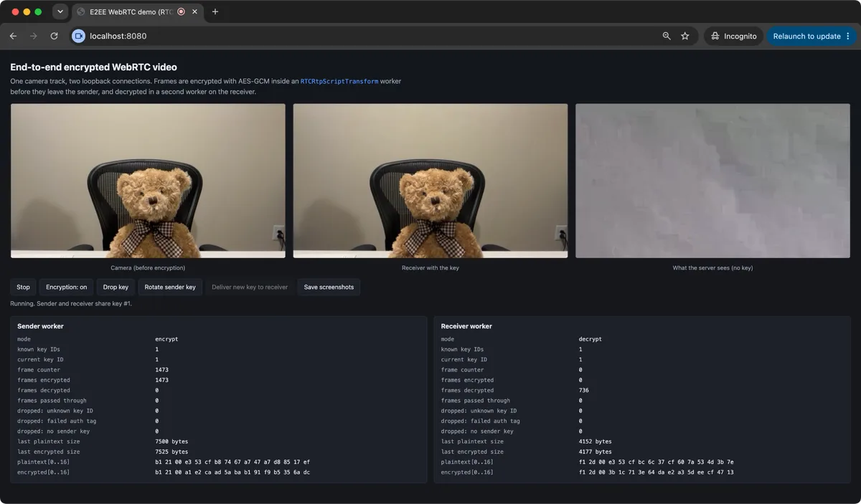The image size is (861, 504).
Task: Click the Incognito indicator
Action: [x=733, y=36]
